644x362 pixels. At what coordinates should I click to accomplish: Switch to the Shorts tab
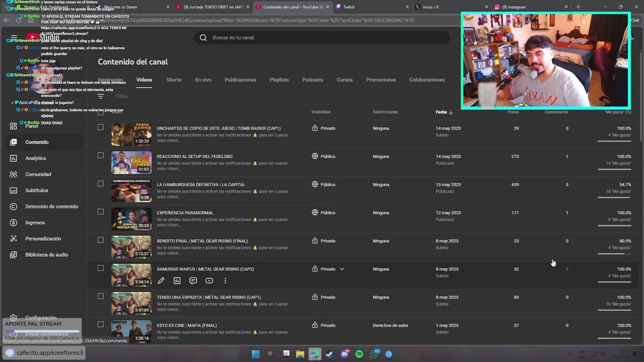click(174, 80)
